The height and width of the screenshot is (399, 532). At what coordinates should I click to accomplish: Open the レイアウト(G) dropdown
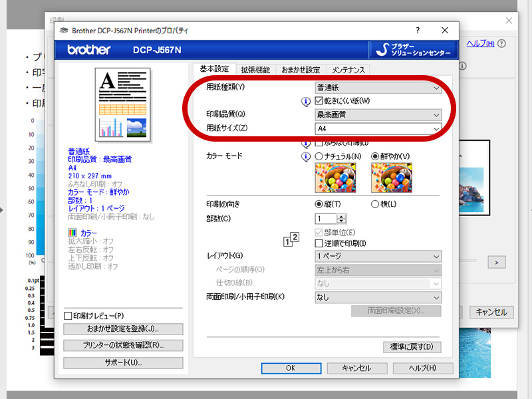point(378,257)
